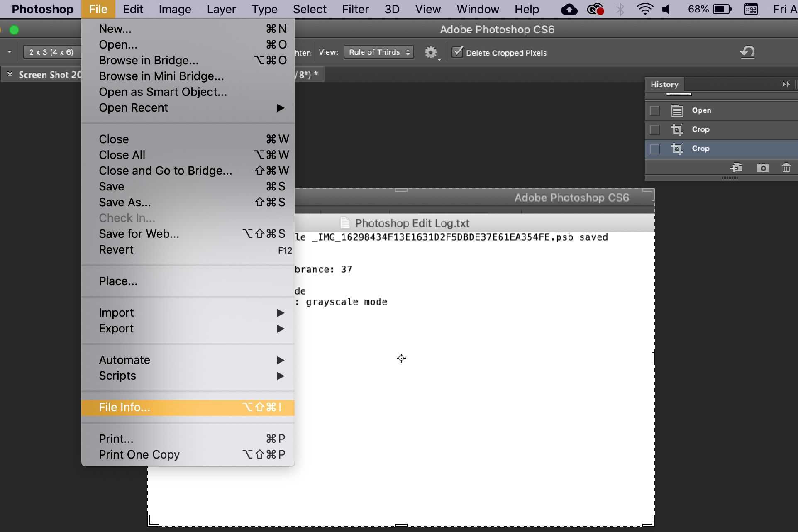798x532 pixels.
Task: Open the Window menu
Action: coord(478,9)
